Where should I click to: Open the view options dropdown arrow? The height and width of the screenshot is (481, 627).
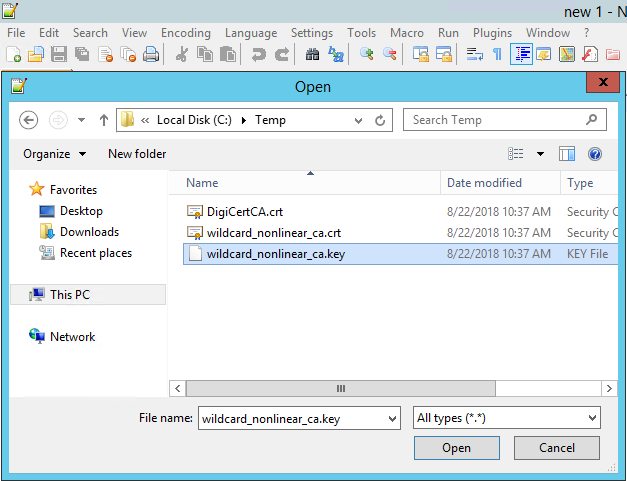tap(540, 154)
